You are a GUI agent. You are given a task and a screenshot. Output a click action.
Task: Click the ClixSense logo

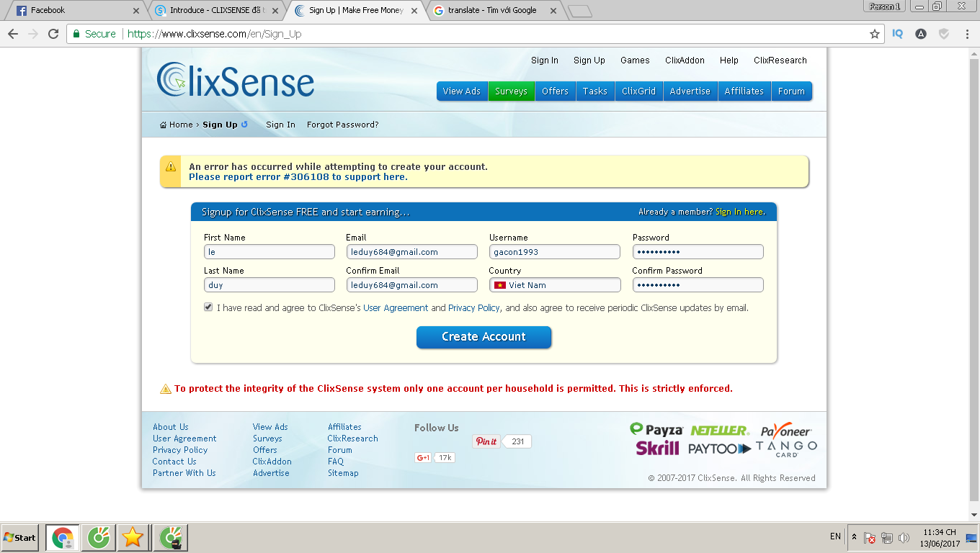[x=236, y=79]
